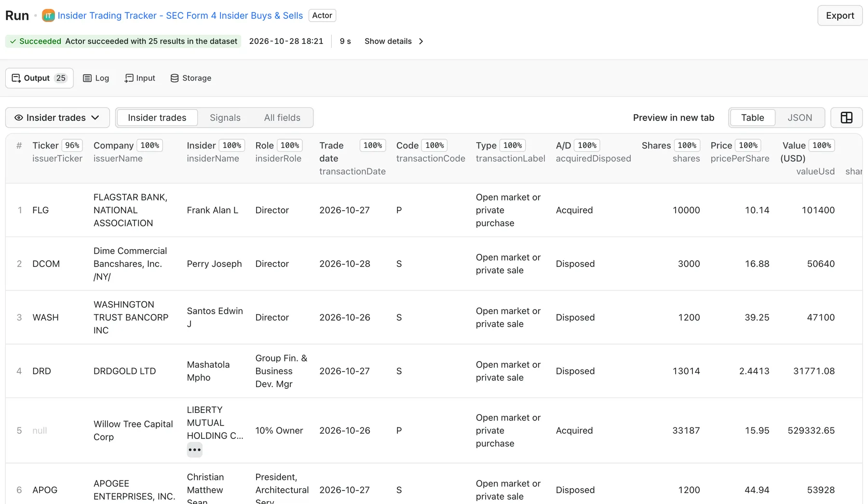Click the Actor badge
This screenshot has width=868, height=504.
click(322, 15)
